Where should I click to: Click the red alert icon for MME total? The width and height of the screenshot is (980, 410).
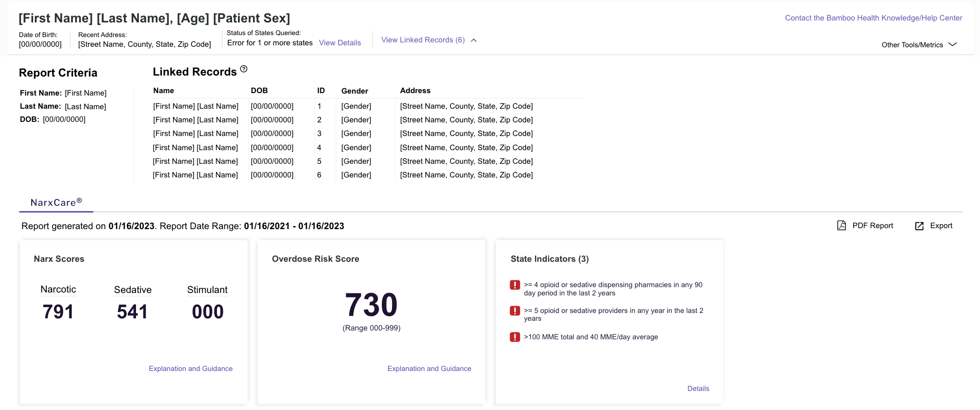click(x=515, y=337)
